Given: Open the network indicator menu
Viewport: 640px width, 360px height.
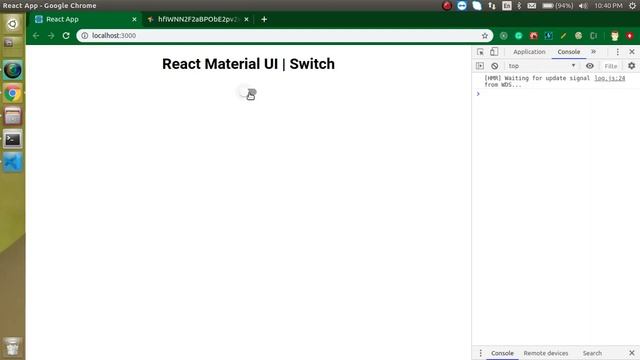Looking at the screenshot, I should coord(492,6).
